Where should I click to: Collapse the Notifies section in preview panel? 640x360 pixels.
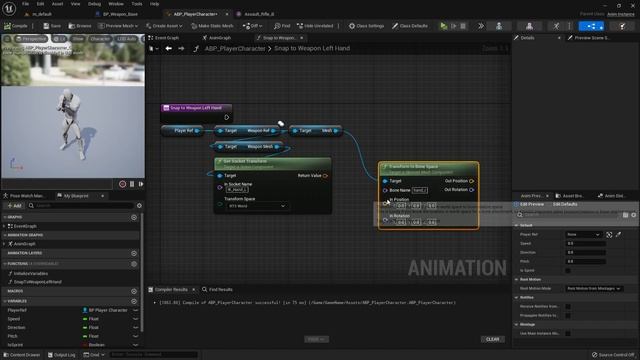click(516, 298)
